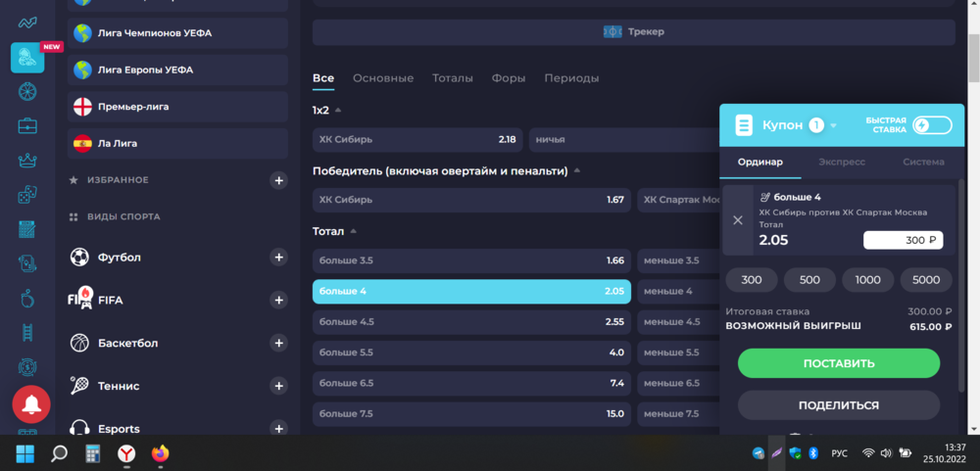Set the stake with the 500 quick amount button
Viewport: 980px width, 471px height.
click(x=809, y=280)
